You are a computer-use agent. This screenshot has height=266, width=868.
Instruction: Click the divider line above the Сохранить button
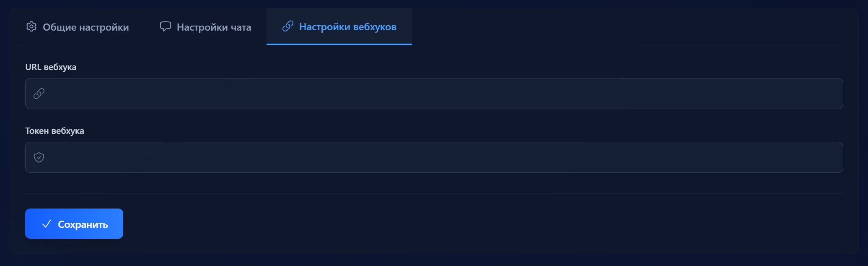pos(434,193)
